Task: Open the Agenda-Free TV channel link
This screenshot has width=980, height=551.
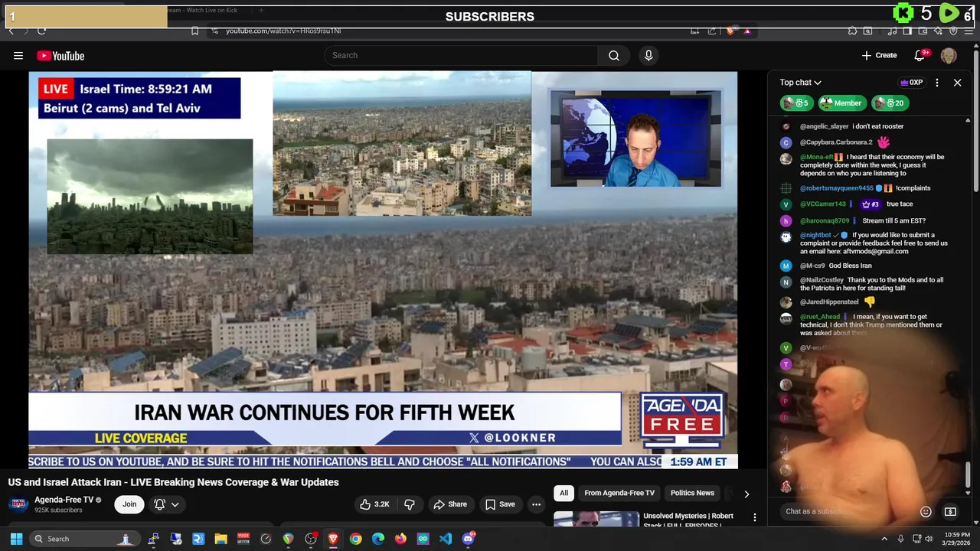Action: 64,500
